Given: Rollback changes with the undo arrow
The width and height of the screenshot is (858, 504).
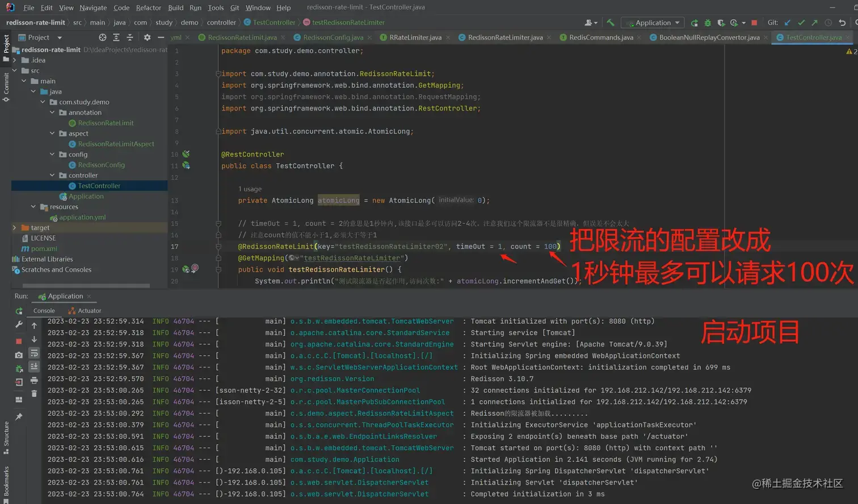Looking at the screenshot, I should click(x=842, y=23).
